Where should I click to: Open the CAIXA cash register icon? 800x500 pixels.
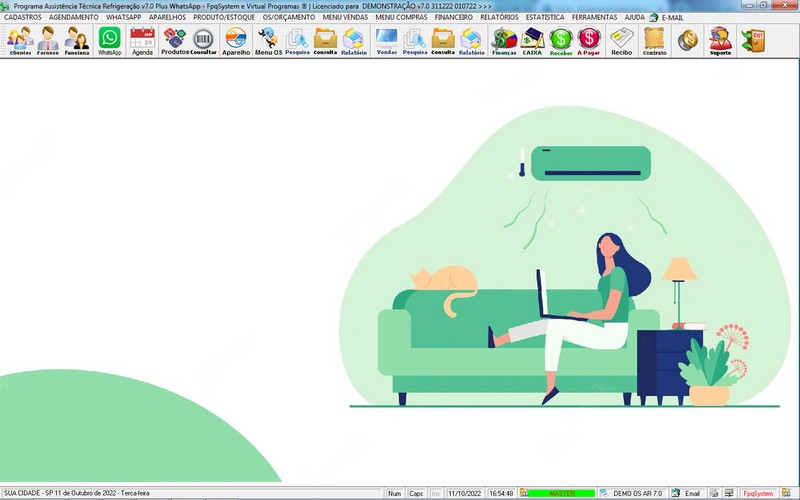[x=532, y=40]
